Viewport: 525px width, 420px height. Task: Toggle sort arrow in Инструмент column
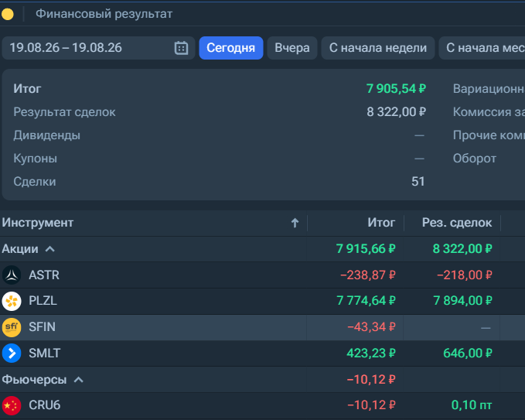[295, 223]
